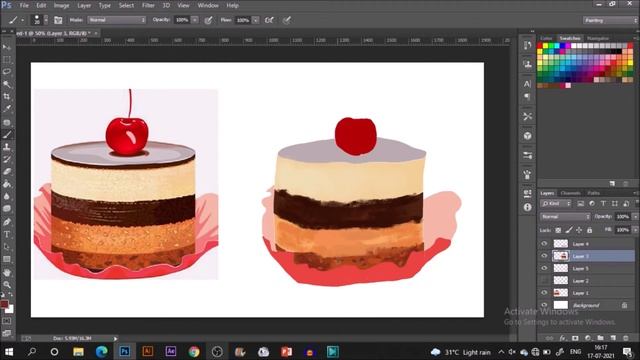The image size is (640, 360).
Task: Open the layer filter Kind dropdown
Action: (x=556, y=204)
